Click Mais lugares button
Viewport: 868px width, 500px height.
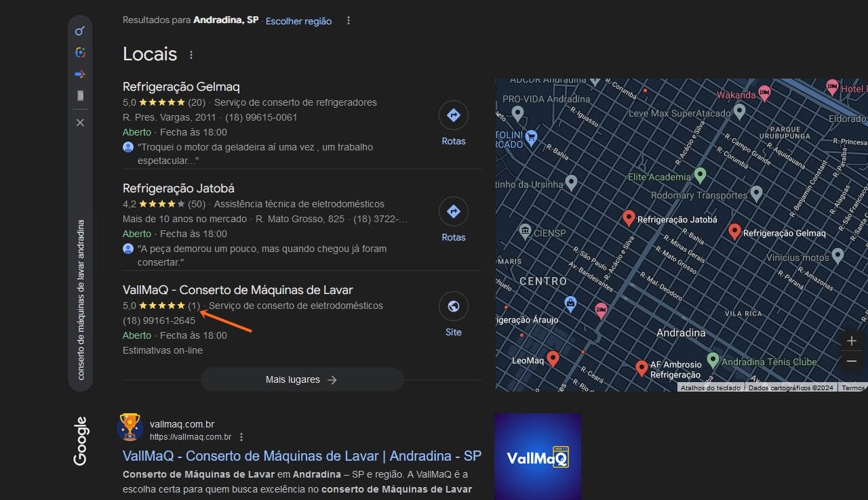(x=302, y=380)
